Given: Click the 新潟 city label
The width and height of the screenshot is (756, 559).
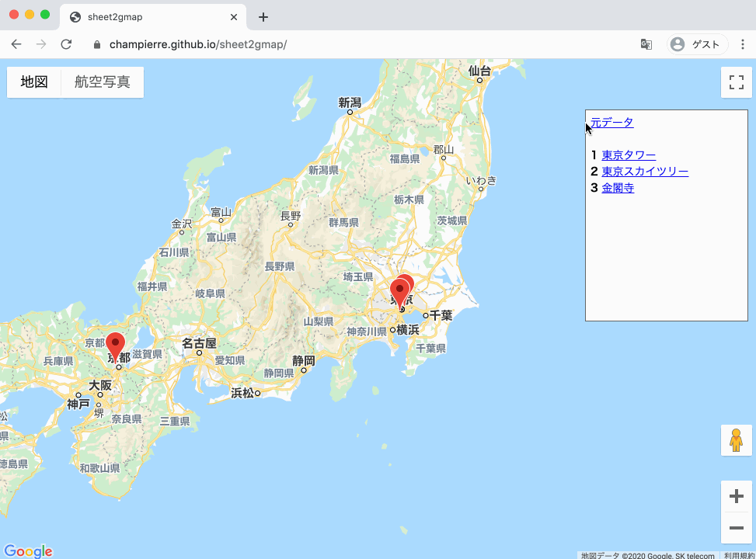Looking at the screenshot, I should pyautogui.click(x=350, y=102).
